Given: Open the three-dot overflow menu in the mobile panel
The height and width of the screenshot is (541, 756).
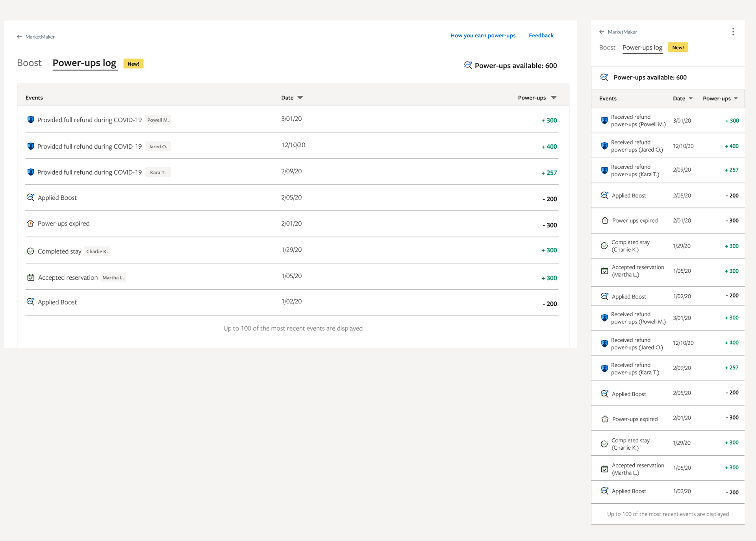Looking at the screenshot, I should [733, 31].
